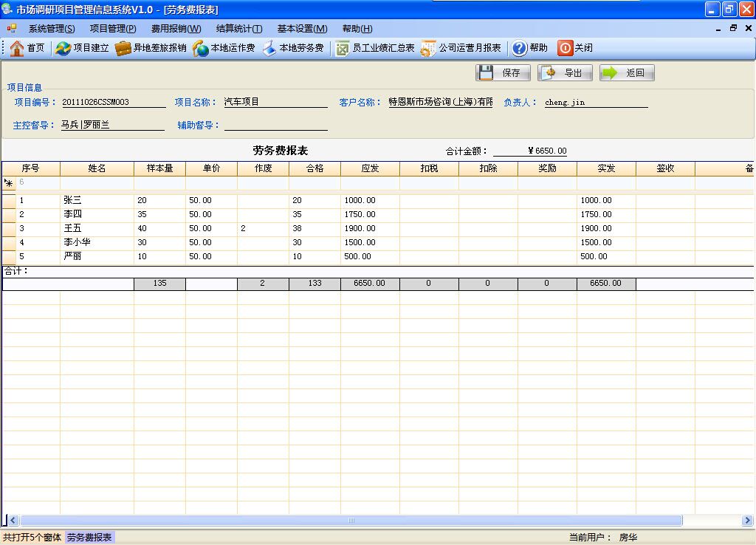Click the 帮助 question mark icon
The image size is (756, 545).
520,48
